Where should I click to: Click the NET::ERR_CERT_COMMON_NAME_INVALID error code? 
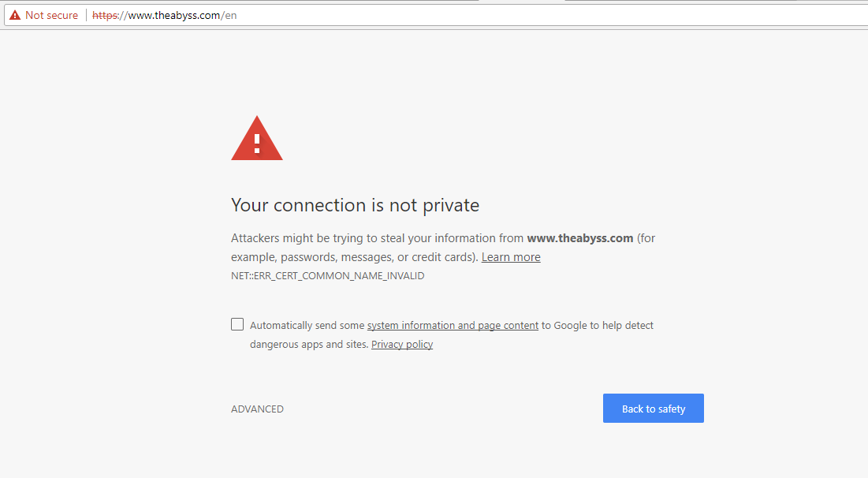pyautogui.click(x=328, y=276)
